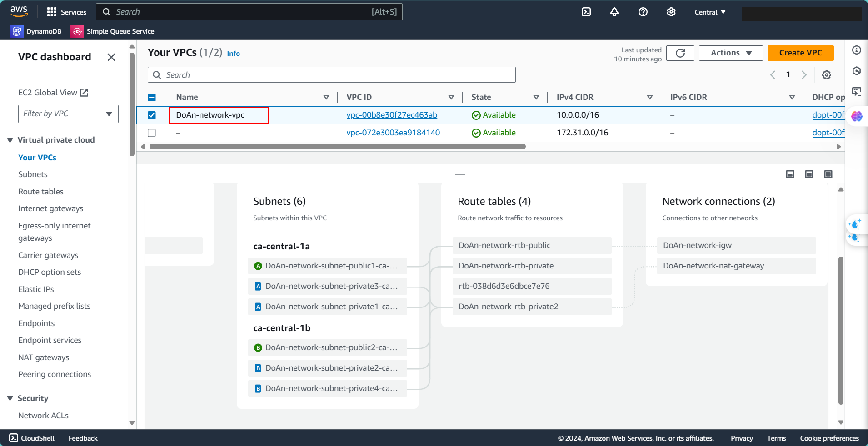Click the Create VPC button
The image size is (868, 446).
point(800,53)
